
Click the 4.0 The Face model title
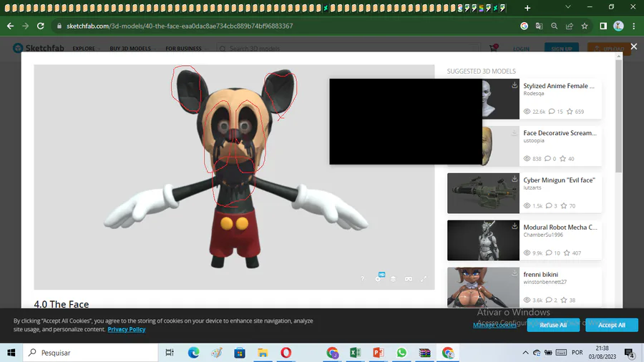click(62, 304)
